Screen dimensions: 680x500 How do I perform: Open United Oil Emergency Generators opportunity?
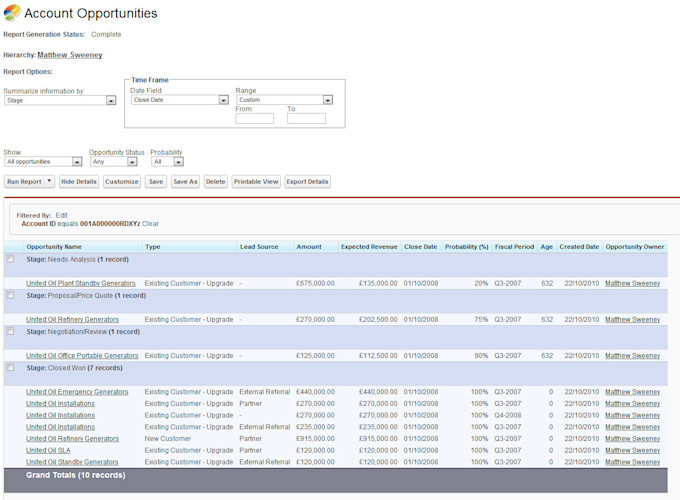[x=77, y=392]
